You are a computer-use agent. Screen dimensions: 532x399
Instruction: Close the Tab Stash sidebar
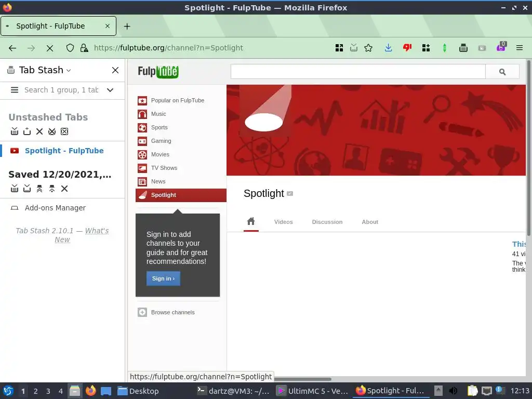(x=115, y=70)
